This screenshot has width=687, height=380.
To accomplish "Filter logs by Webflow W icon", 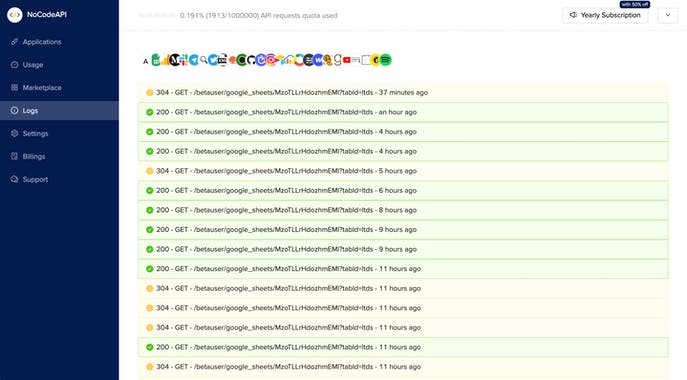I will (x=319, y=60).
